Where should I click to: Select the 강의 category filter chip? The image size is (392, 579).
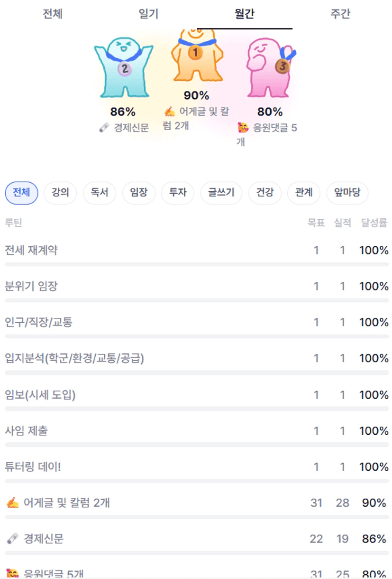[x=60, y=193]
